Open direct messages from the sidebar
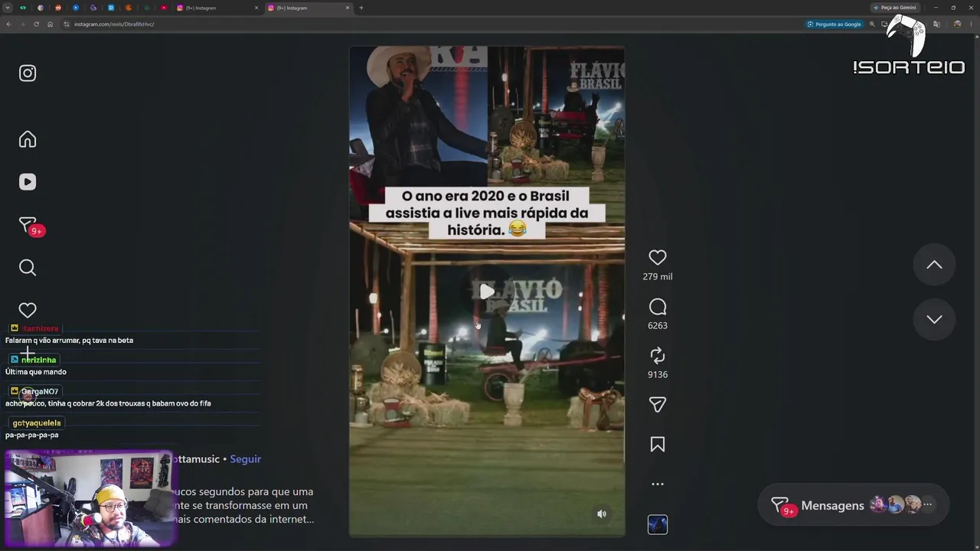The image size is (980, 551). tap(29, 226)
